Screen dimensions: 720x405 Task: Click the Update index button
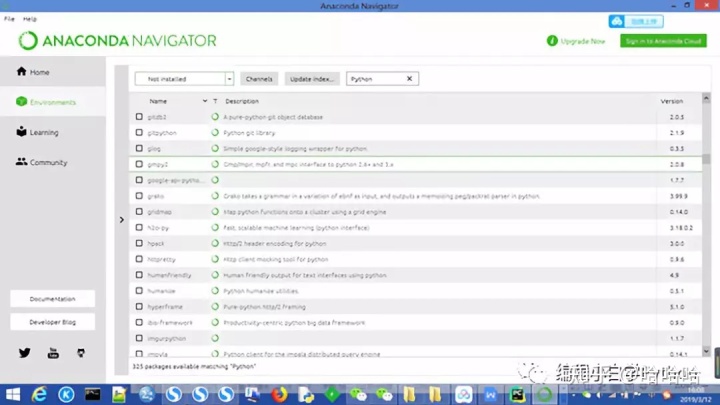312,79
